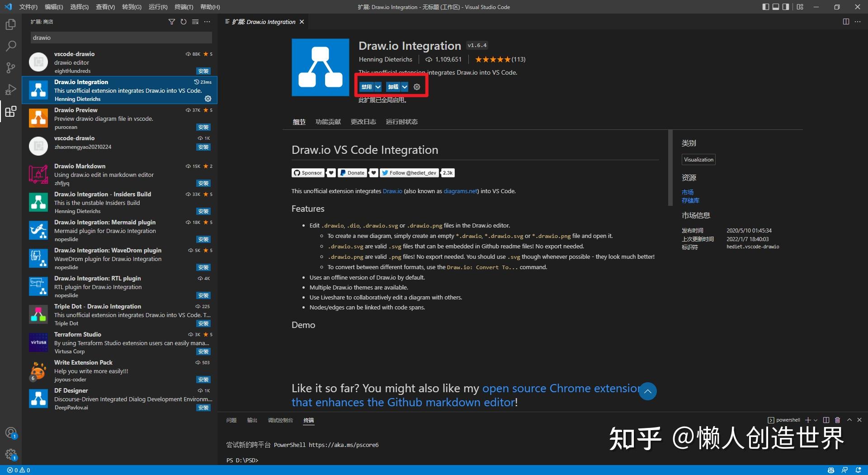Open extension settings gear beside 卸载

coord(417,87)
